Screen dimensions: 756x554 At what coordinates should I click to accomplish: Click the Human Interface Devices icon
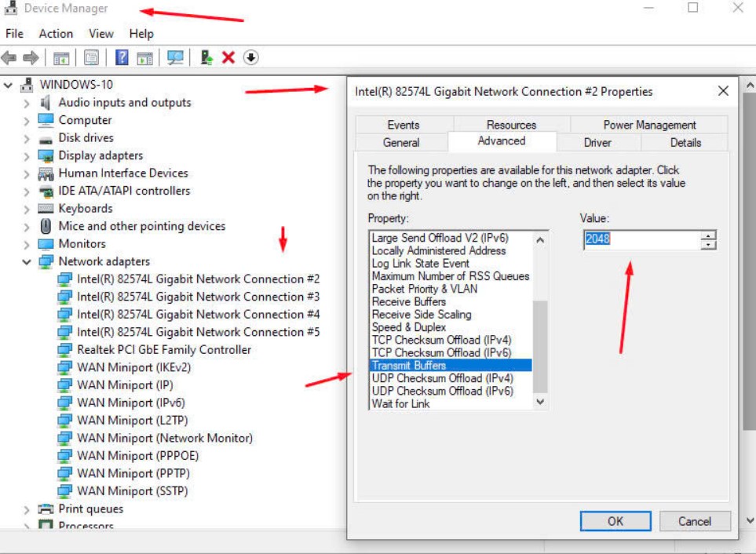46,173
